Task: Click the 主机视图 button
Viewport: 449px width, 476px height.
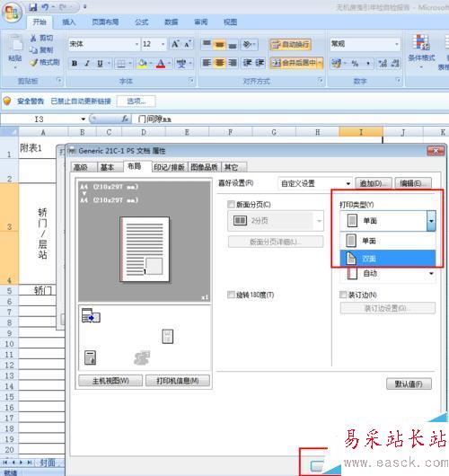Action: point(110,381)
